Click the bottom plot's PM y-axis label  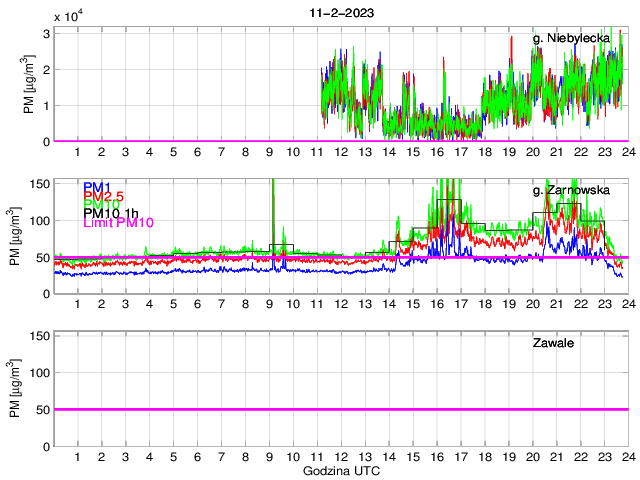[x=14, y=390]
